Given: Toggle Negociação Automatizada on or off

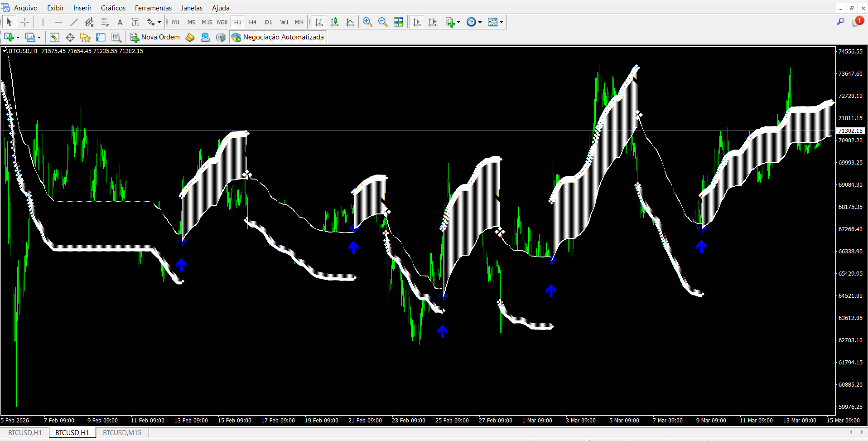Looking at the screenshot, I should coord(278,37).
